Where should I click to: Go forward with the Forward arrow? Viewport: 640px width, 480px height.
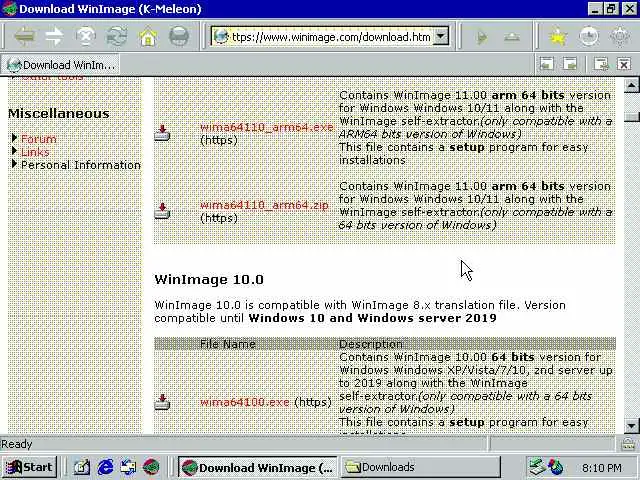pos(55,37)
